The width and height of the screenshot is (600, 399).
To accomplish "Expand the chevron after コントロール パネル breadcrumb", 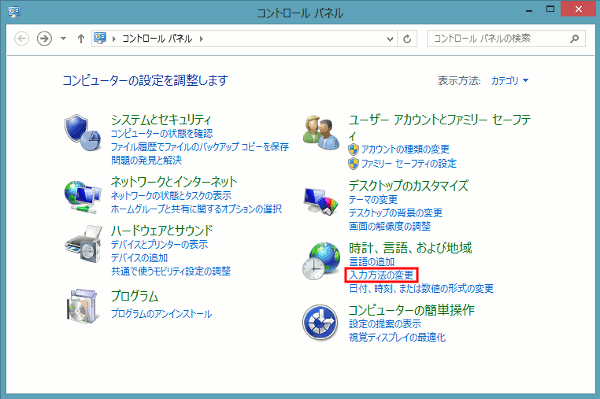I will click(201, 39).
